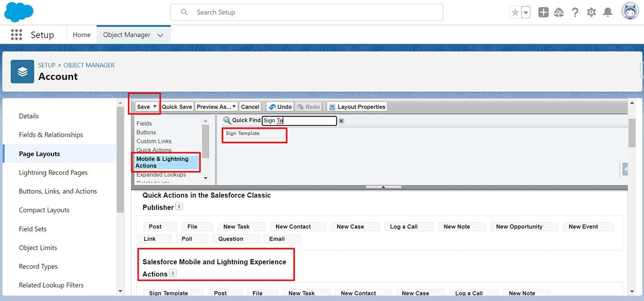Viewport: 644px width, 301px height.
Task: Click the Cancel button
Action: pyautogui.click(x=250, y=107)
